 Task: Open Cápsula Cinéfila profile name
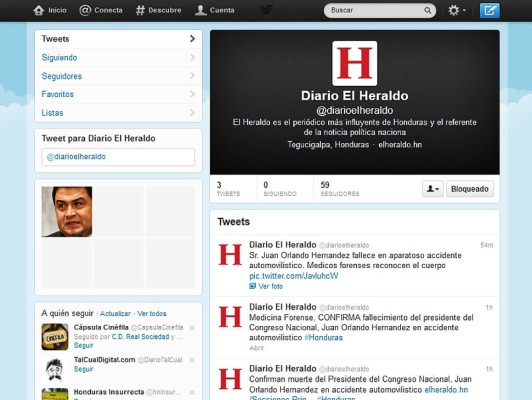click(x=101, y=327)
